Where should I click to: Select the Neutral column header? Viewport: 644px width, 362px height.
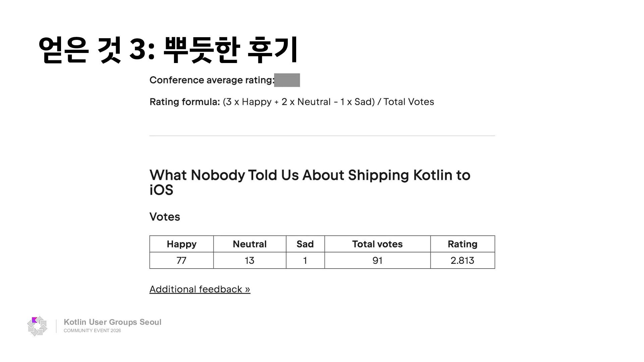pyautogui.click(x=250, y=244)
